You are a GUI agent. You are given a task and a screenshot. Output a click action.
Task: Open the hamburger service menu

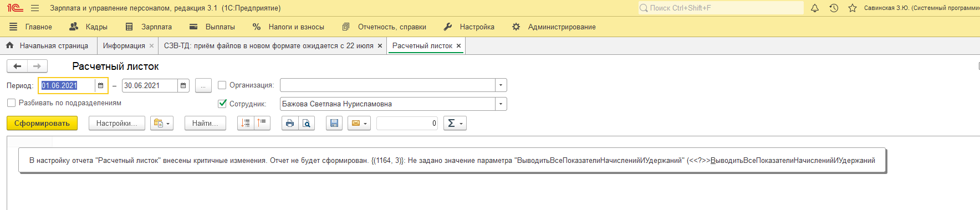pos(35,8)
